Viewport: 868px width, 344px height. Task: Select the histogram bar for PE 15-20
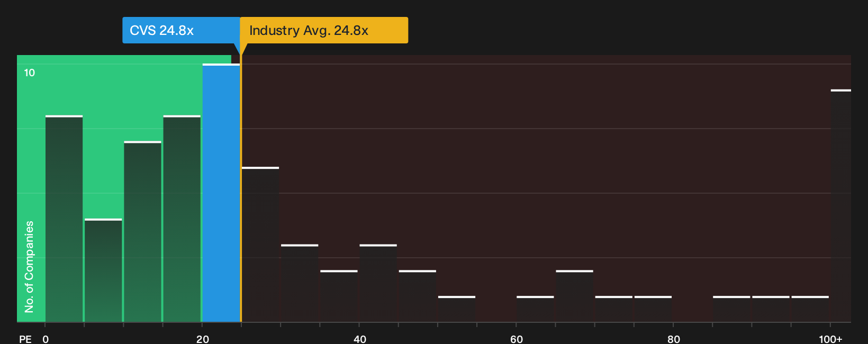click(182, 219)
